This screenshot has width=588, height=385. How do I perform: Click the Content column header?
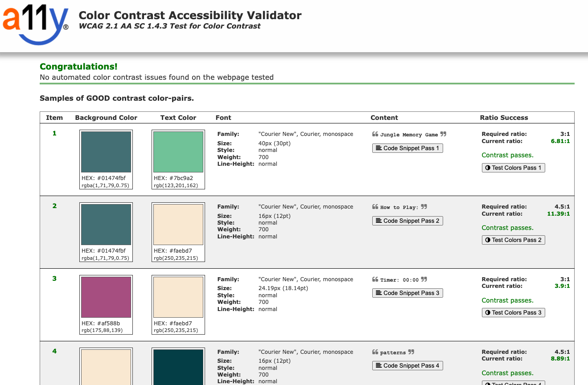click(x=384, y=118)
